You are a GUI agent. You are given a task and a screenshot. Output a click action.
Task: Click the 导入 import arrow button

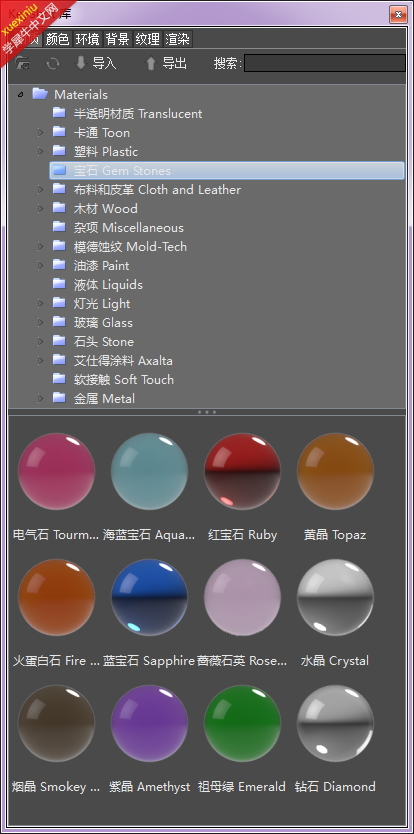pos(96,63)
